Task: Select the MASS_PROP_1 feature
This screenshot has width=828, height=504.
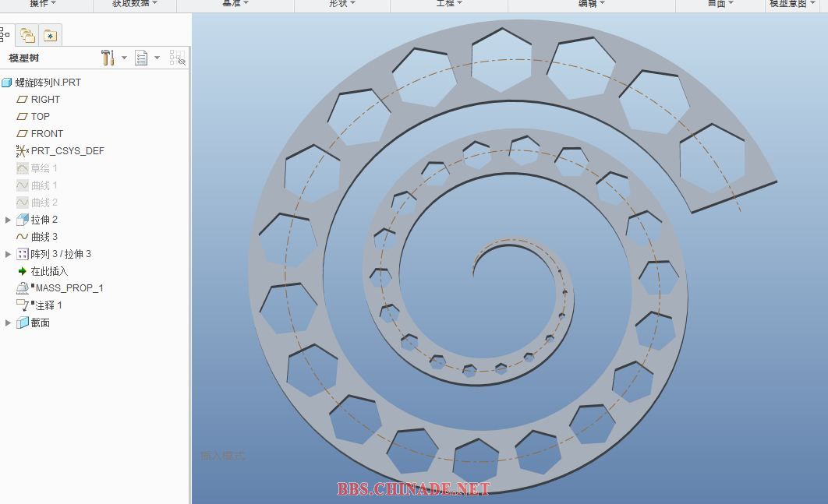Action: tap(69, 288)
